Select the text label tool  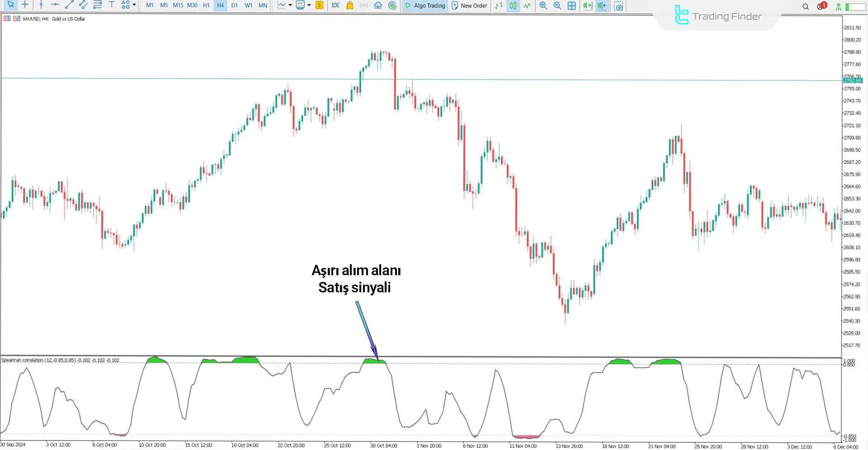tap(112, 5)
